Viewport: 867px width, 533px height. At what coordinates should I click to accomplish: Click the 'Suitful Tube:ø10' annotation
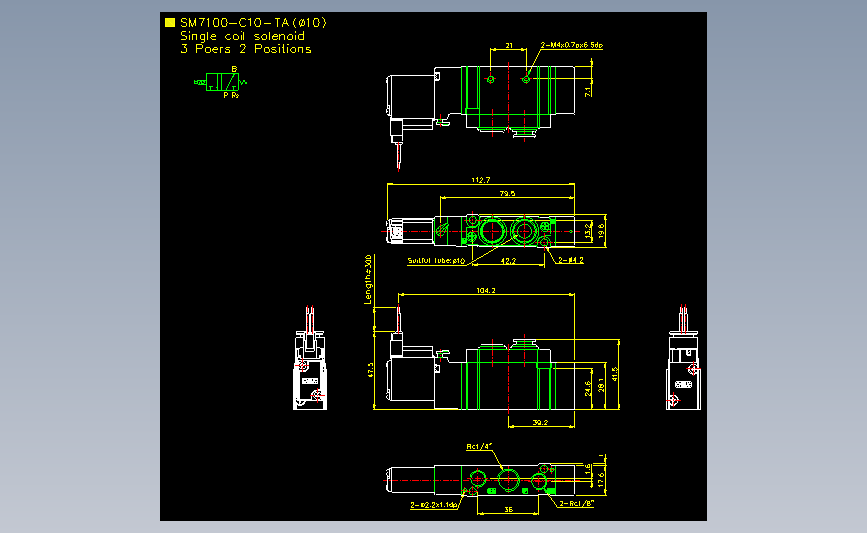436,260
